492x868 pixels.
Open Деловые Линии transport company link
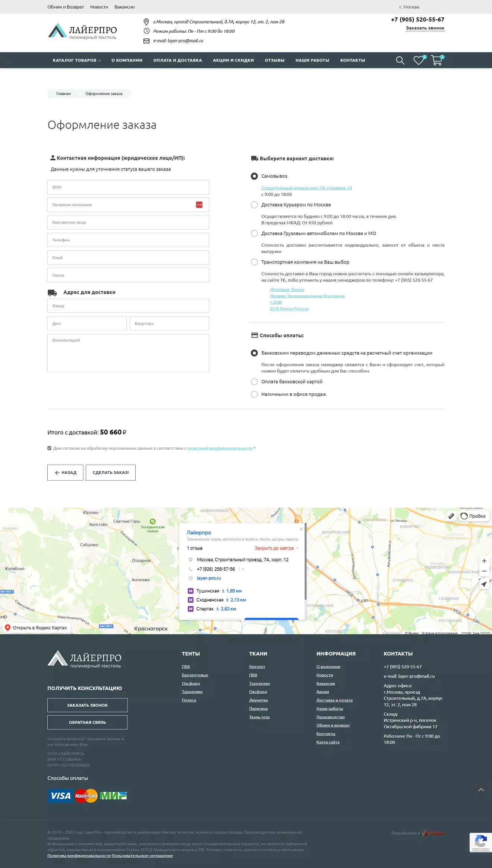point(287,290)
